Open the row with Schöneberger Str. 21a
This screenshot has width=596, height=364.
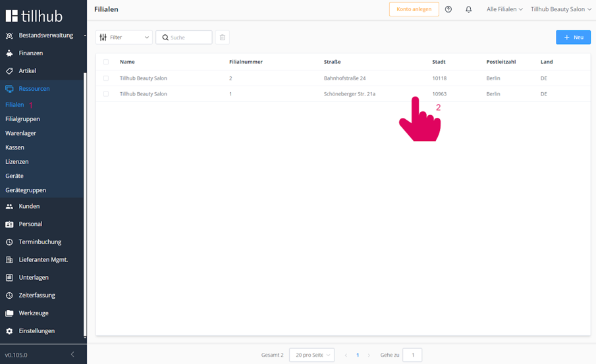pyautogui.click(x=343, y=94)
